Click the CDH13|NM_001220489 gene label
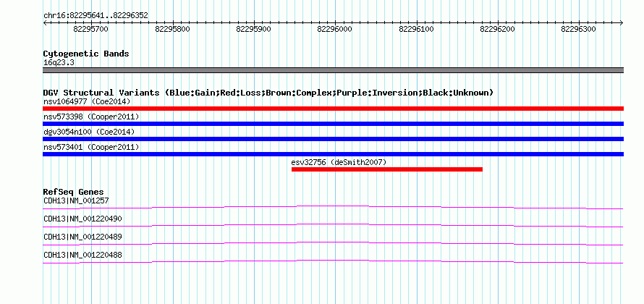 coord(82,237)
